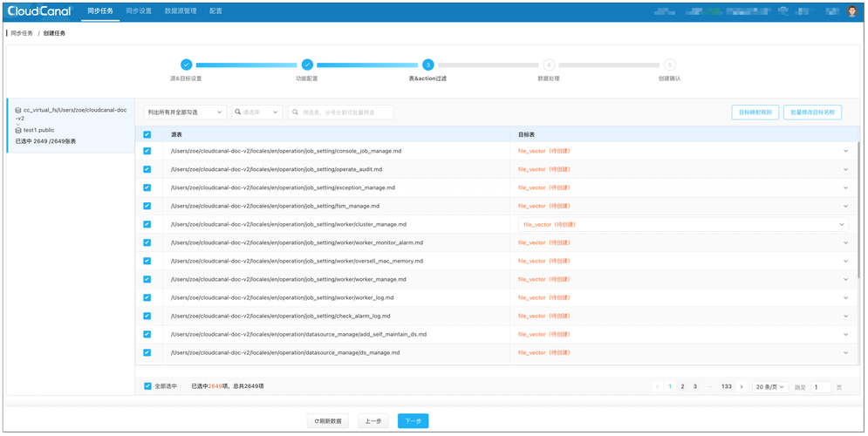This screenshot has height=436, width=868.
Task: Open the 数据源管理 top tab
Action: (181, 10)
